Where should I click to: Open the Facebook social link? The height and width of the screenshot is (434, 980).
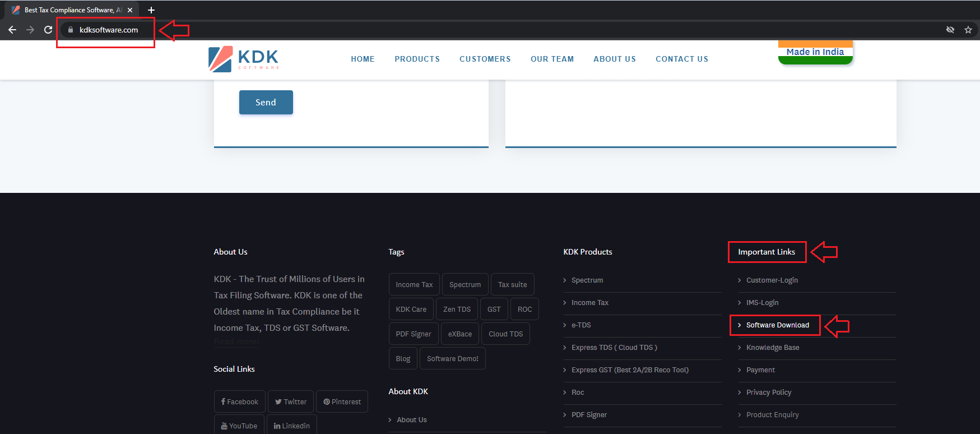click(240, 401)
